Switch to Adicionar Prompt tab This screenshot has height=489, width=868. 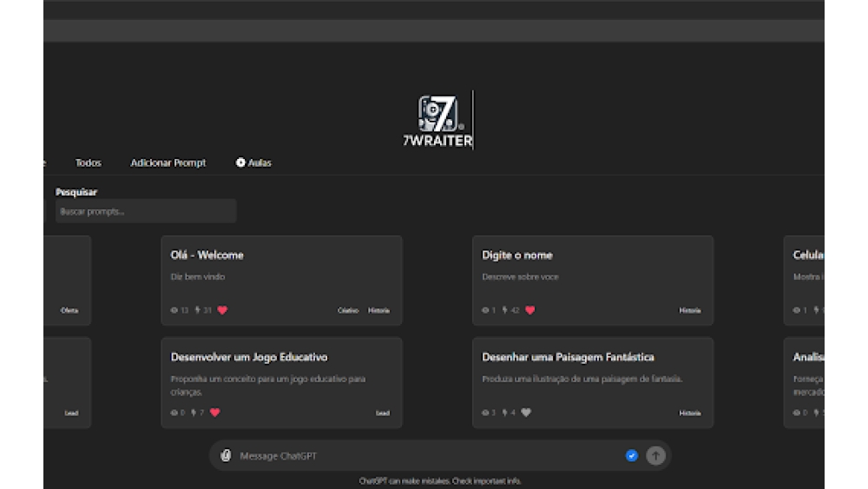click(168, 162)
